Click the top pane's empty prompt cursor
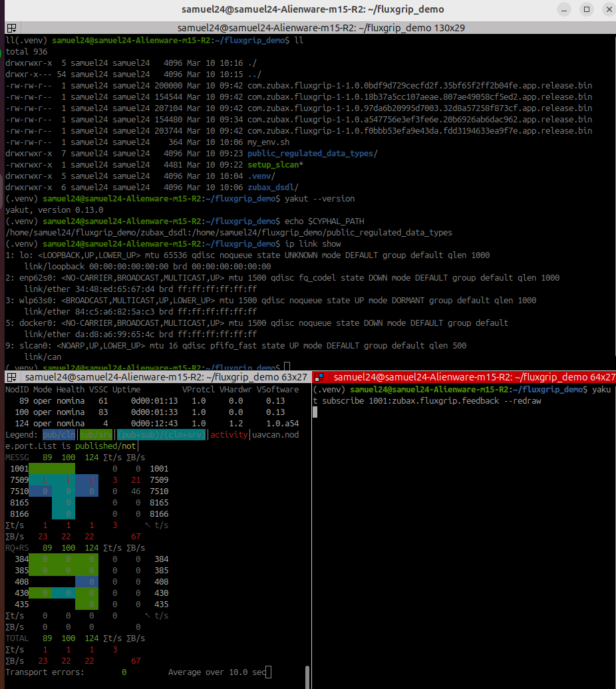Screen dimensions: 616x689 pyautogui.click(x=287, y=367)
